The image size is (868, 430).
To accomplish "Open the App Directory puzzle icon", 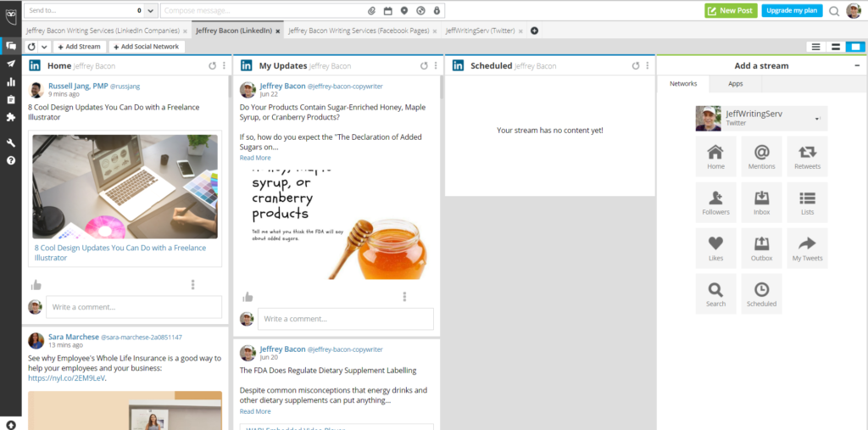I will 10,117.
